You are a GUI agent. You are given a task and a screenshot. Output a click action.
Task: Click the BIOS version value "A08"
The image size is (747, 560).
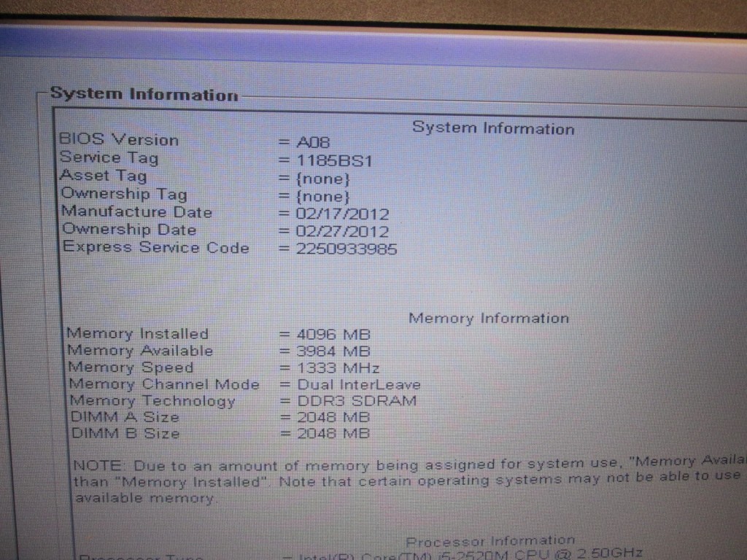313,142
